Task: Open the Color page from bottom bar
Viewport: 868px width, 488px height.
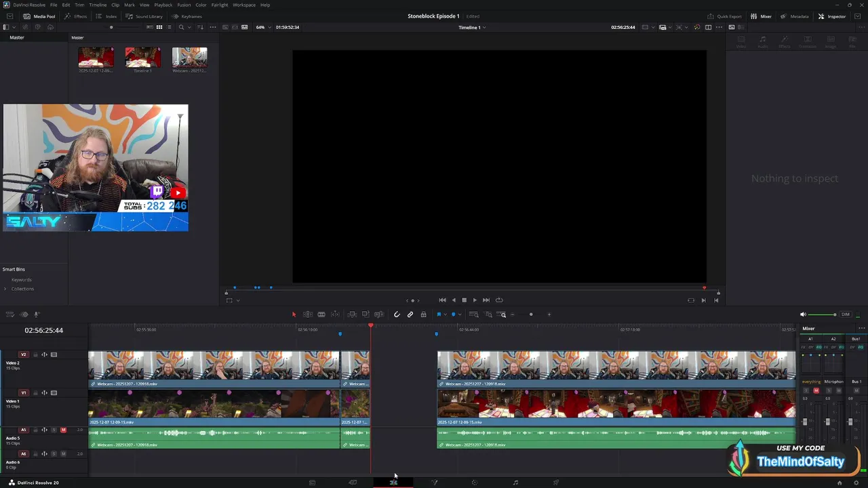Action: coord(475,483)
